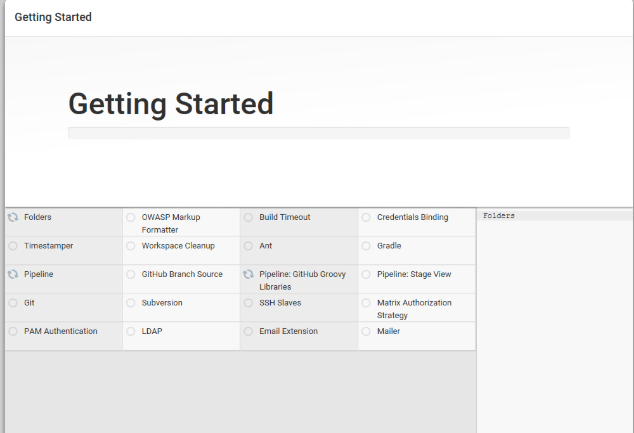Select the Pipeline: Stage View plugin name
Screen dimensions: 634x433
tap(414, 274)
